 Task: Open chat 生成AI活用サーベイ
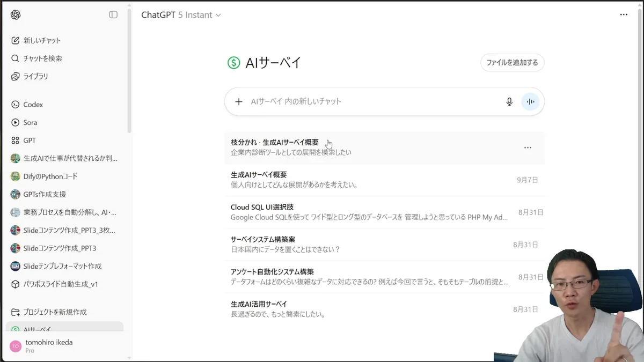384,309
